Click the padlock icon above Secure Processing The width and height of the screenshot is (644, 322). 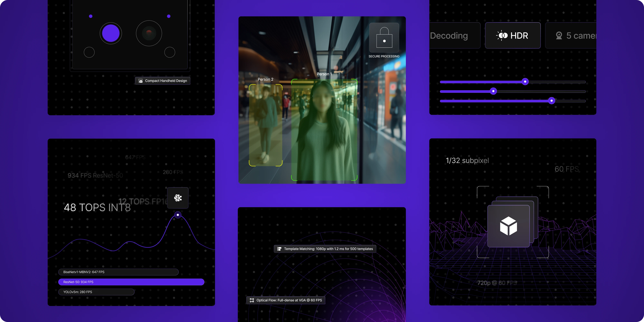[x=384, y=38]
